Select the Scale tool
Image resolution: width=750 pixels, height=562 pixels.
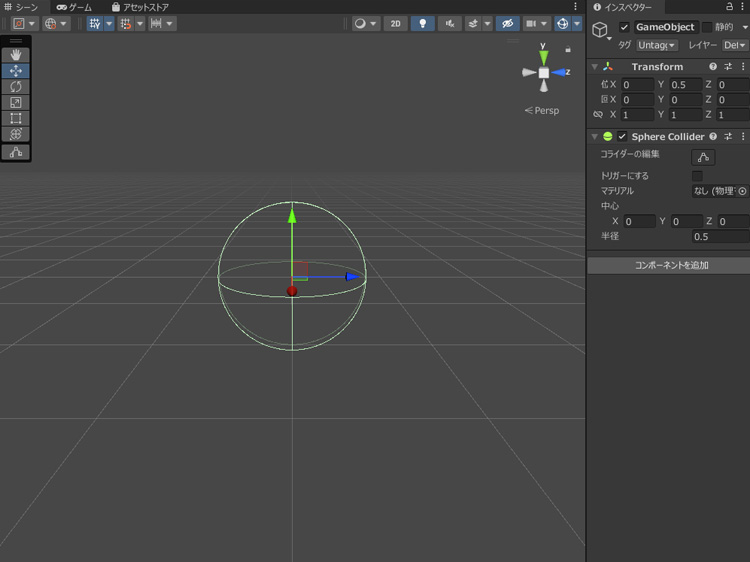16,102
